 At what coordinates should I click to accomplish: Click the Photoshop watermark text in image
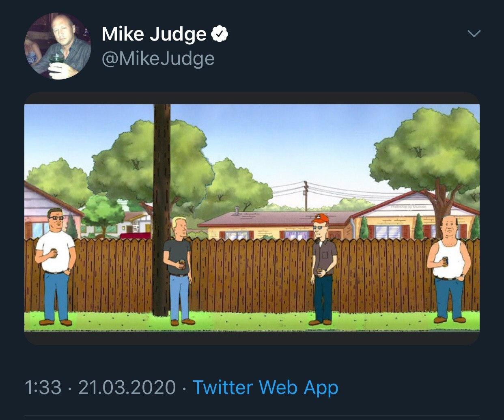tap(409, 207)
